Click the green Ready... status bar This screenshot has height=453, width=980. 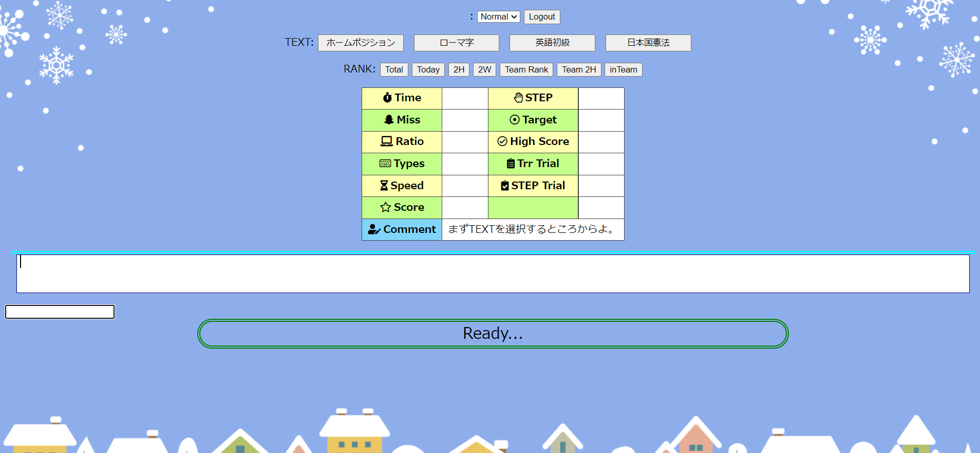click(493, 334)
